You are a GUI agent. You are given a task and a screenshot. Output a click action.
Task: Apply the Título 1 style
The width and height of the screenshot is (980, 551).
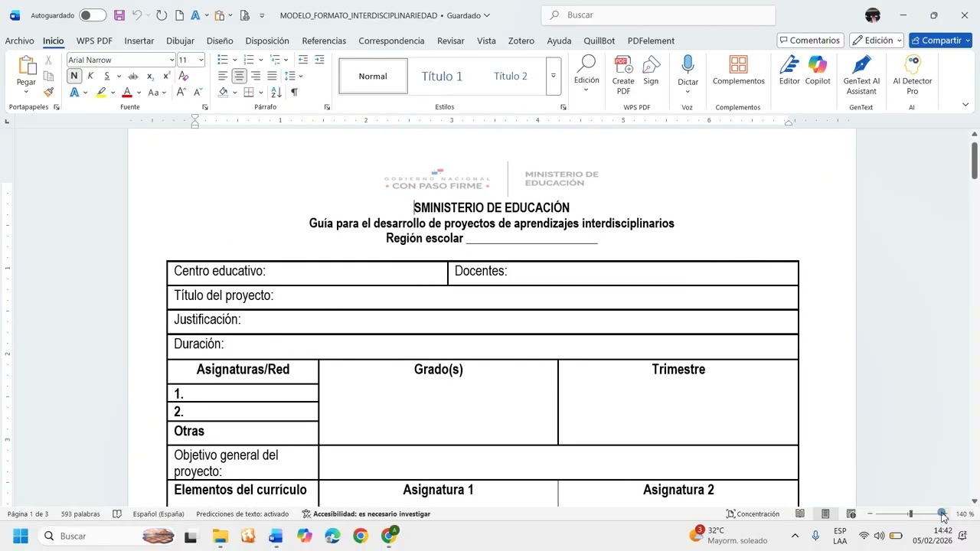442,76
